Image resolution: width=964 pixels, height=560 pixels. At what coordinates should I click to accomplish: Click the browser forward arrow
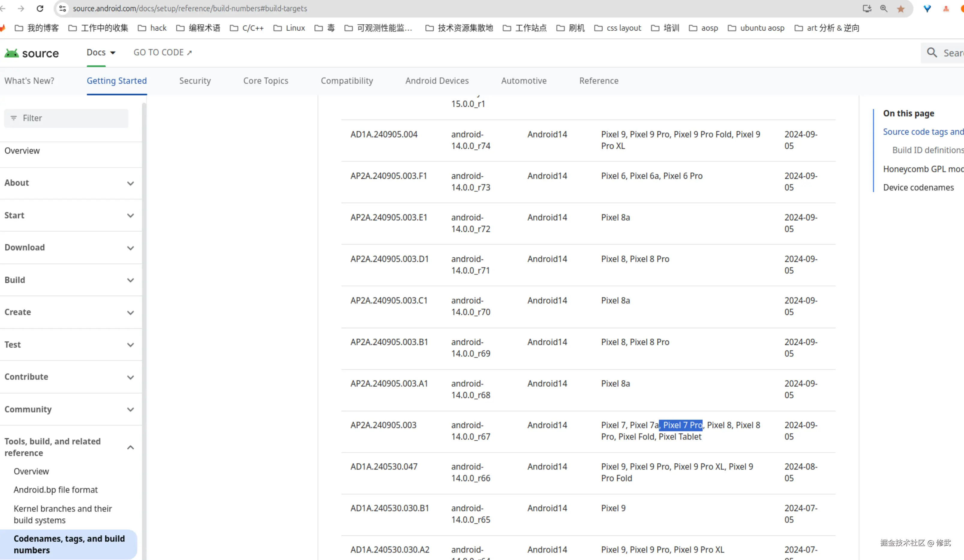pos(21,8)
